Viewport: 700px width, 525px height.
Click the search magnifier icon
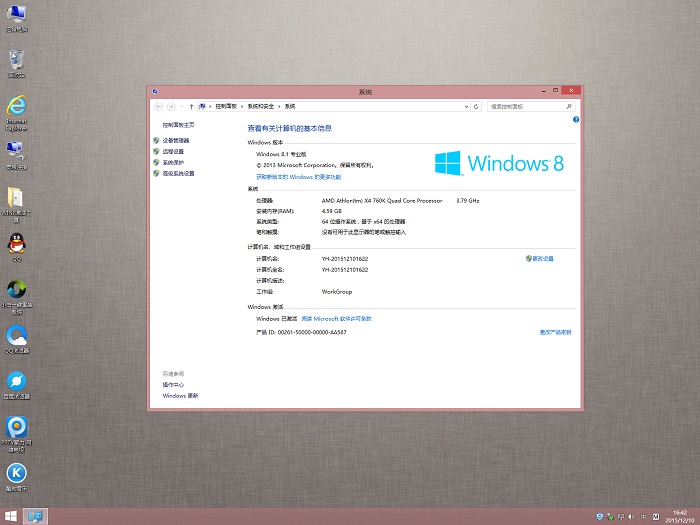[569, 107]
